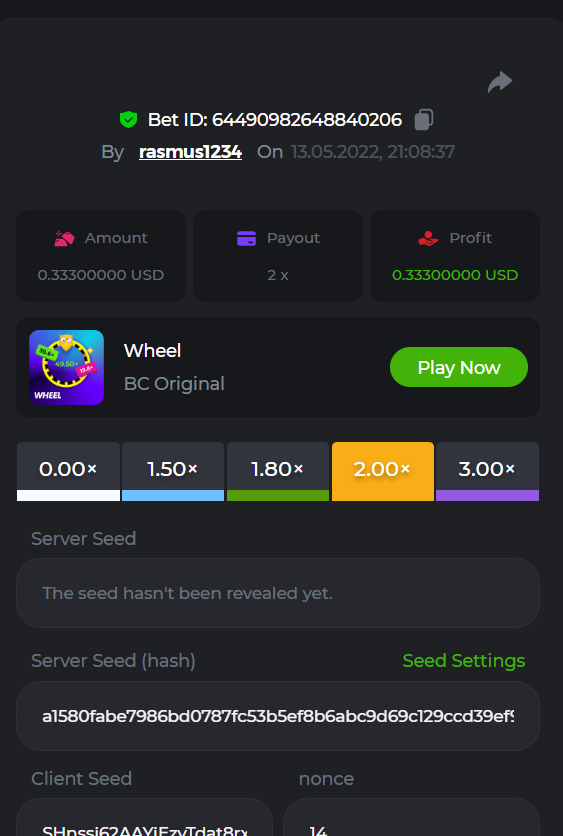
Task: Select the 3.00× multiplier tile
Action: coord(487,471)
